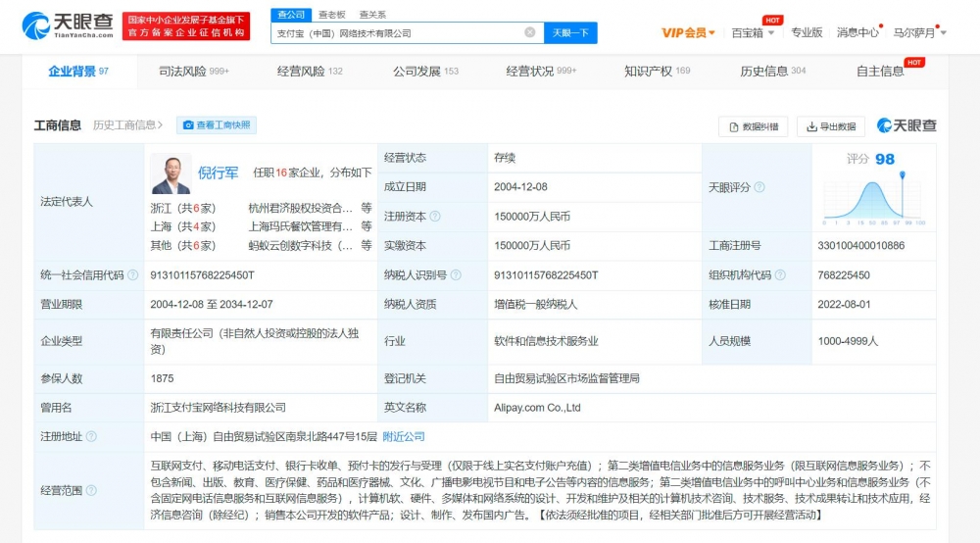Click the credit code 91310115768225450T under 统一社会信用代码
Image resolution: width=980 pixels, height=543 pixels.
click(203, 275)
